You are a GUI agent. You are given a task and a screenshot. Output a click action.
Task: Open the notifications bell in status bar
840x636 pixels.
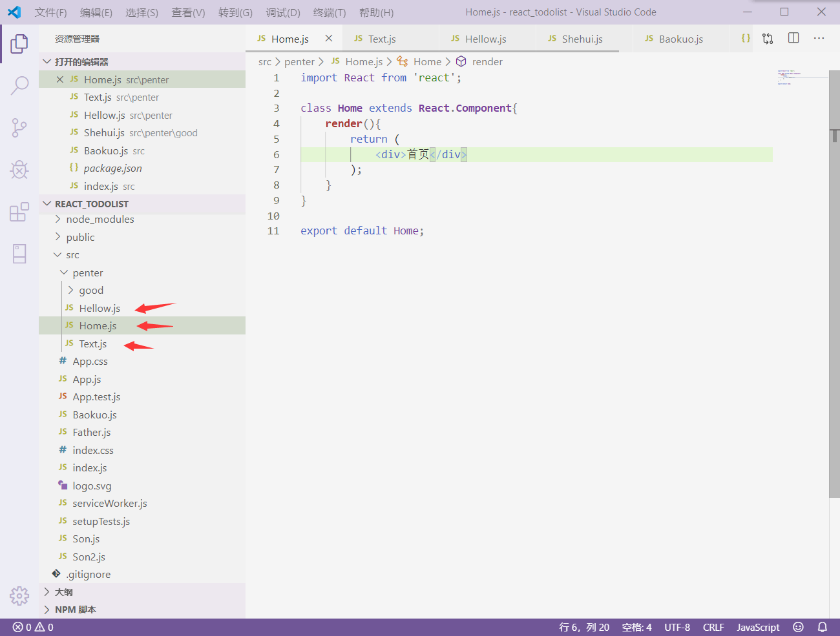[823, 627]
